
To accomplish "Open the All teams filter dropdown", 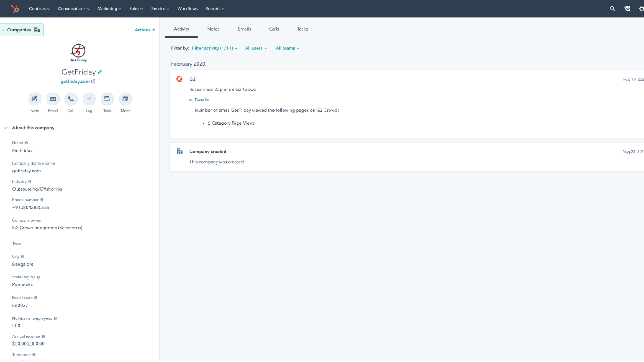I will point(287,48).
